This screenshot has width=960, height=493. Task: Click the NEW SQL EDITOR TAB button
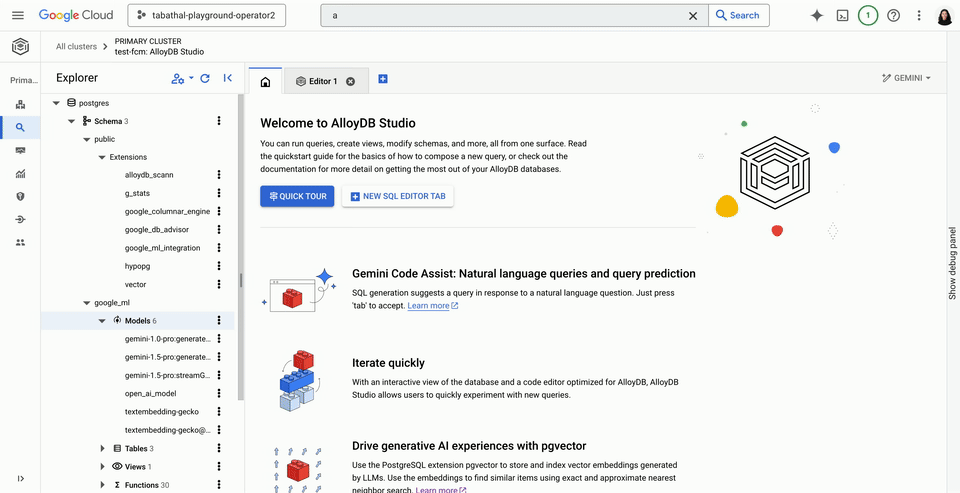397,197
